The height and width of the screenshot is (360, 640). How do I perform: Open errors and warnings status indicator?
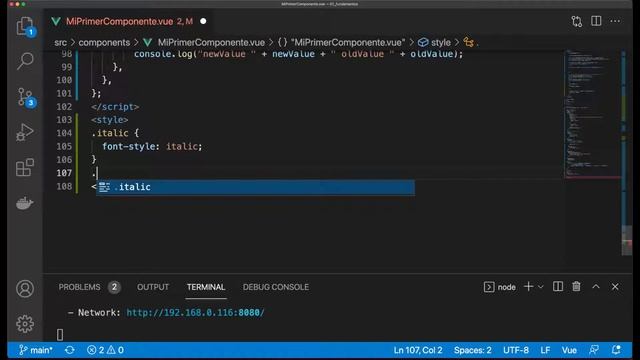[x=105, y=350]
